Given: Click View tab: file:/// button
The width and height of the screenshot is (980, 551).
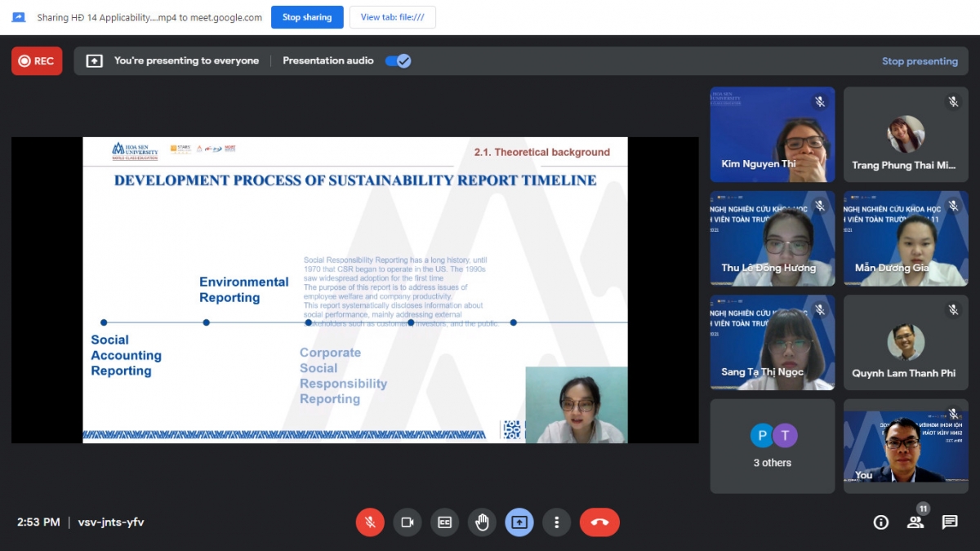Looking at the screenshot, I should (392, 17).
